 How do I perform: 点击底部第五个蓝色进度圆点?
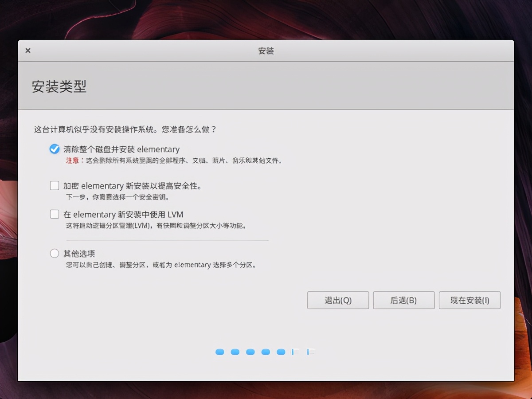(281, 352)
